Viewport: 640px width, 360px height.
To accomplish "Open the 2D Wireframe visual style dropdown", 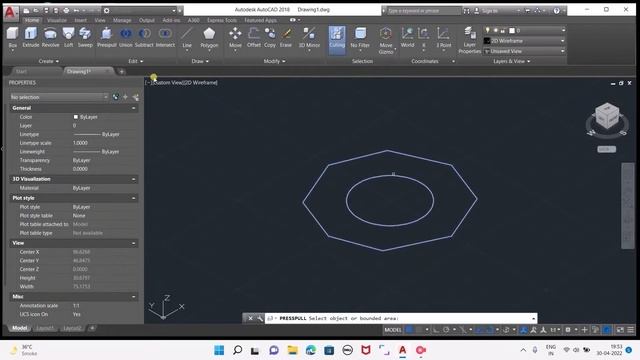I will [x=524, y=41].
